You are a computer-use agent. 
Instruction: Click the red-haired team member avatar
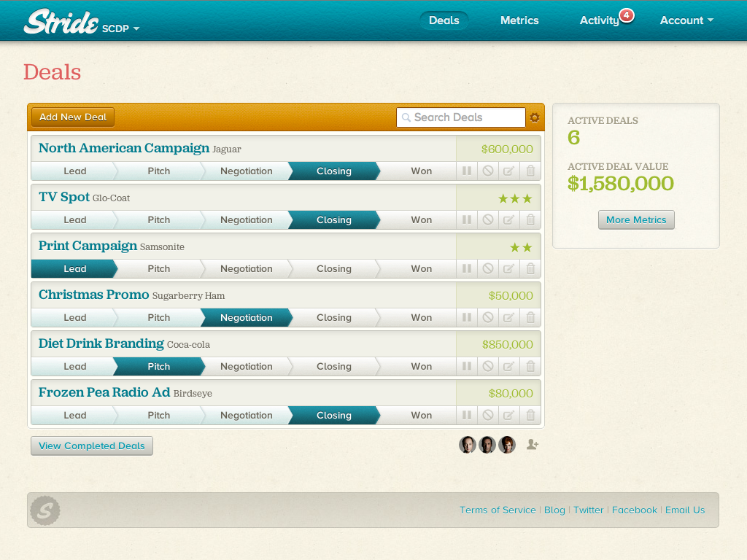(x=507, y=445)
